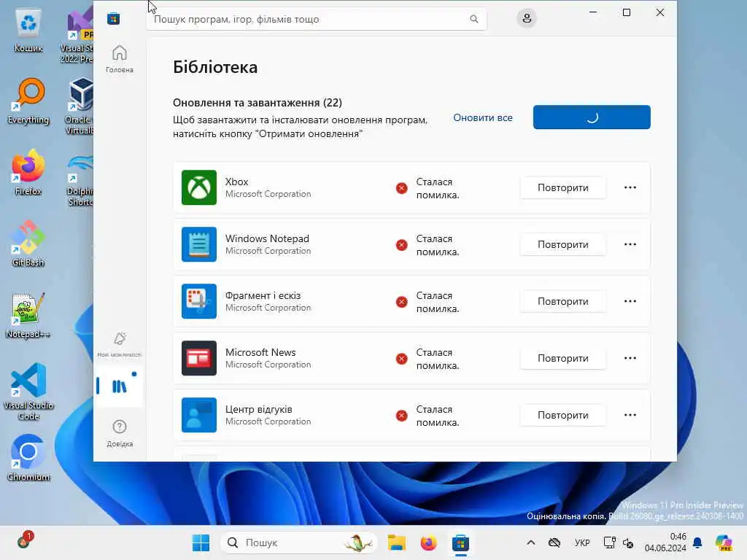Open more options for Фрагмент і ескіз

(x=630, y=301)
